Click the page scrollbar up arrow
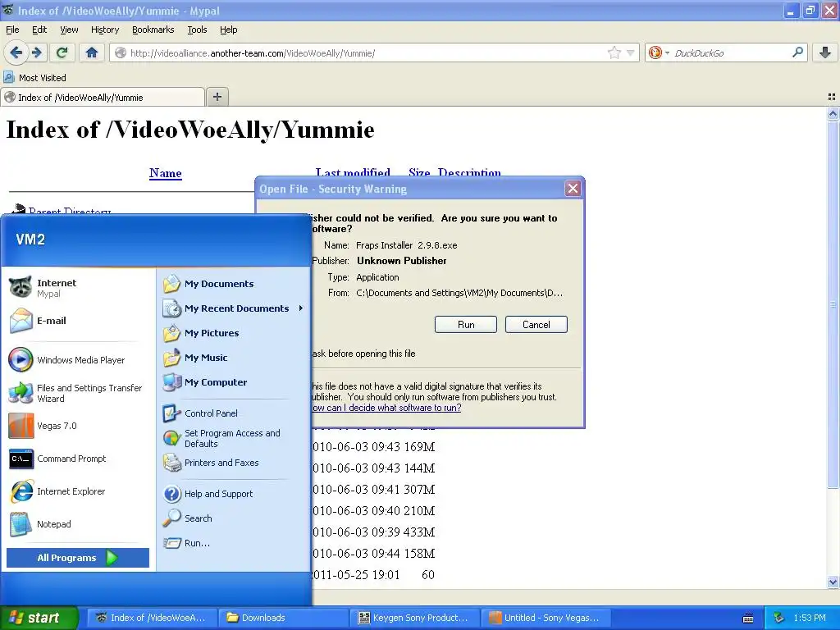This screenshot has width=840, height=630. (x=833, y=113)
